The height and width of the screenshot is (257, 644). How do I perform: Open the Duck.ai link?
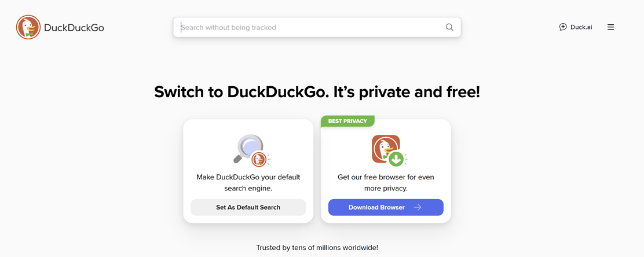coord(581,27)
